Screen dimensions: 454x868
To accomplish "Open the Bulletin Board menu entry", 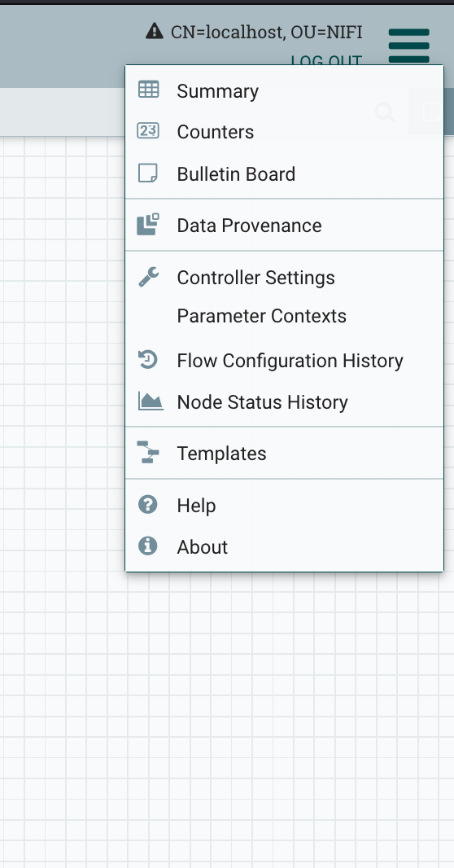I will [x=284, y=173].
